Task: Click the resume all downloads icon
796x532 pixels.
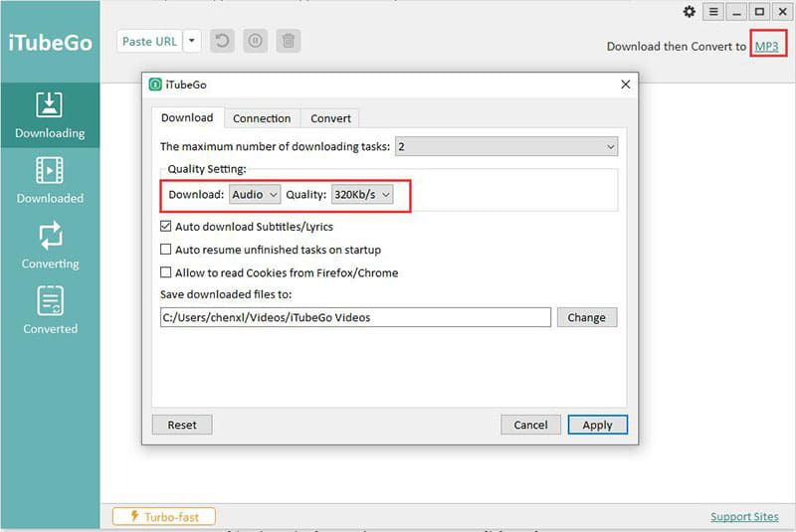Action: click(x=222, y=41)
